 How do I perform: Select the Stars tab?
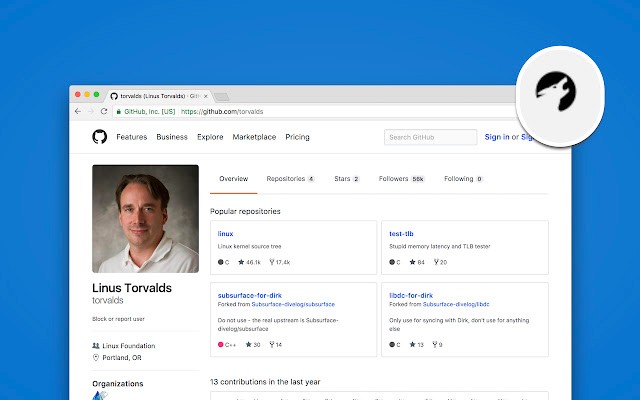click(345, 179)
